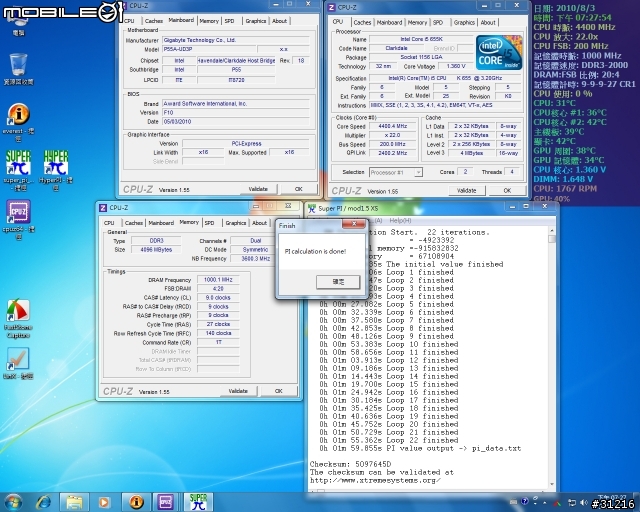
Task: Open Windows Media Player on taskbar
Action: click(x=104, y=502)
